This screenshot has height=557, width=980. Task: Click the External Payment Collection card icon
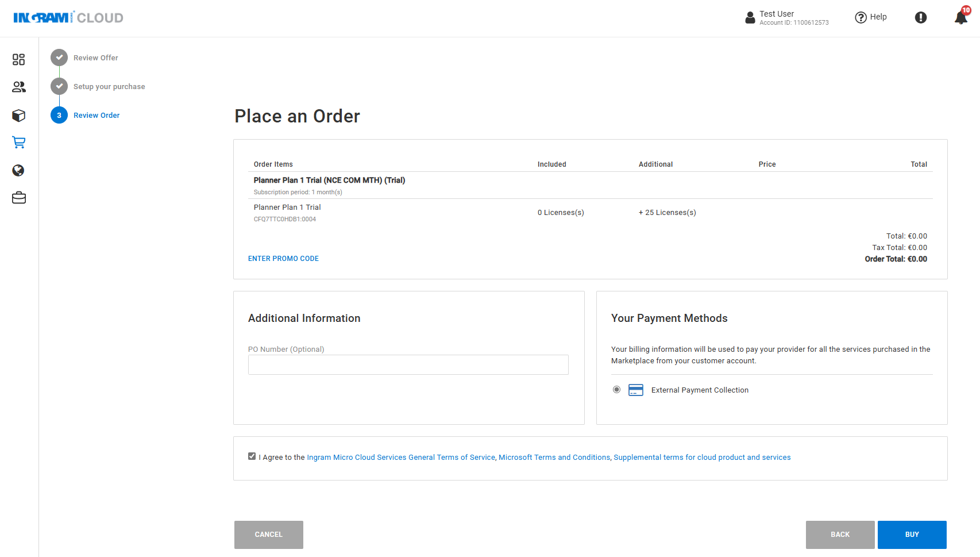[x=636, y=390]
